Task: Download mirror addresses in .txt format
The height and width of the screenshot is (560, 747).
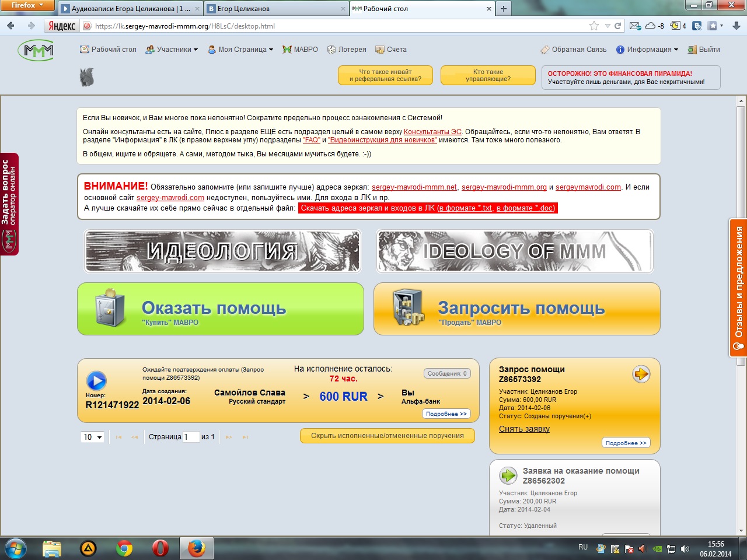Action: point(466,208)
